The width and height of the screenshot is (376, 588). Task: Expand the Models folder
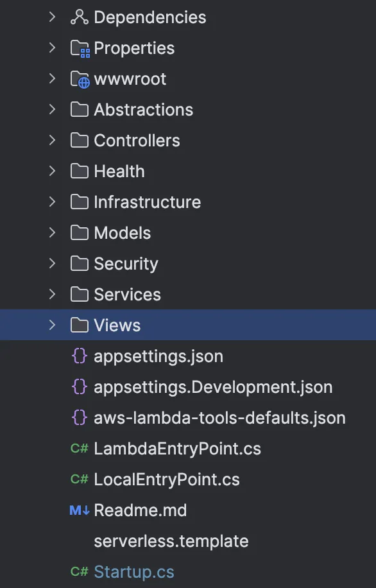[x=52, y=233]
